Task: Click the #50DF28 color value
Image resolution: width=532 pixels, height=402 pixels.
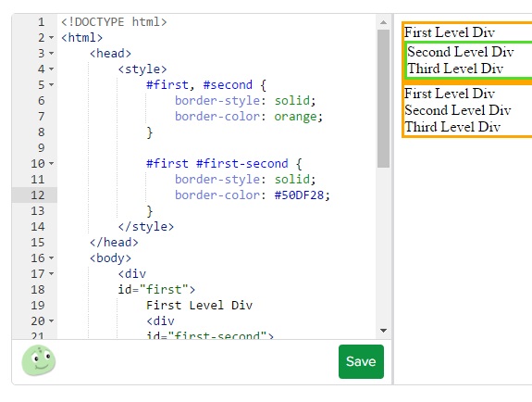Action: 299,195
